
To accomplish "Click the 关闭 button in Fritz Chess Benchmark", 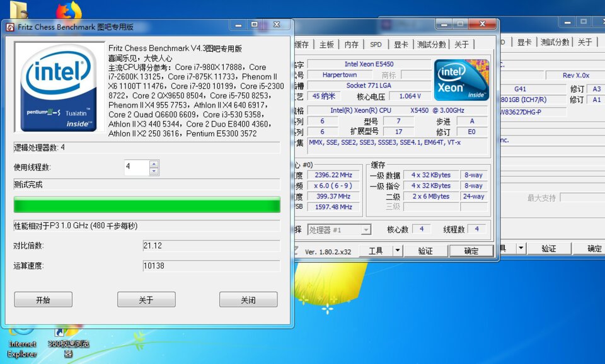I will (x=248, y=300).
